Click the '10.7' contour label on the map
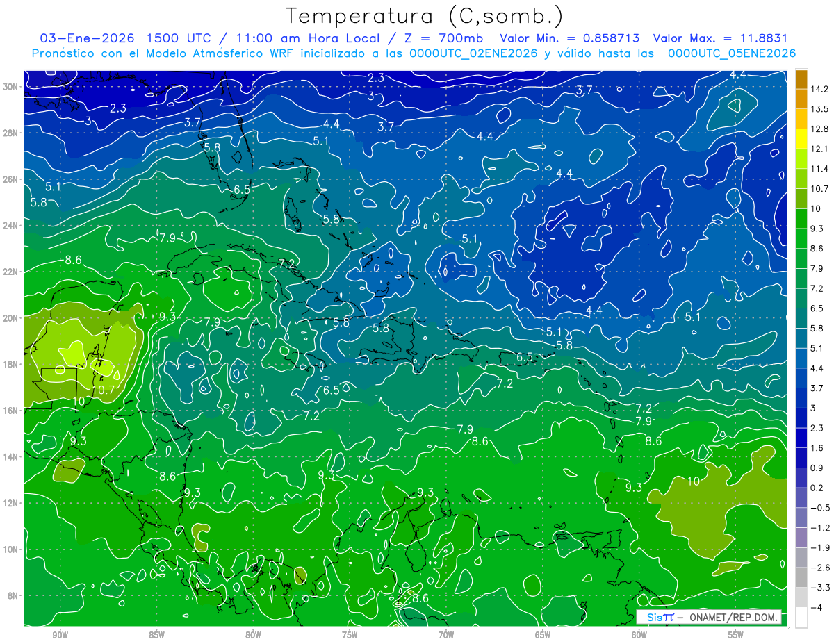 103,390
